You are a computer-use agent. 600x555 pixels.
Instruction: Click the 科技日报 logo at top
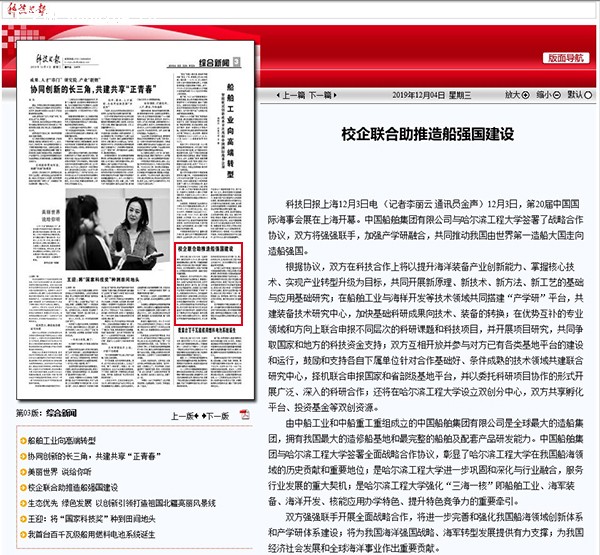click(27, 9)
